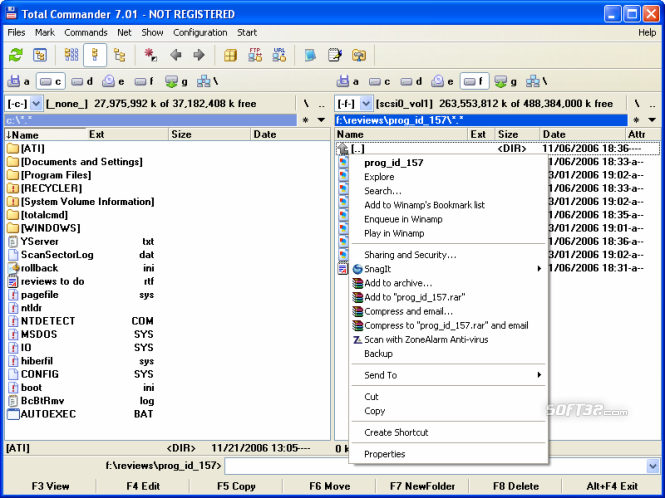Select network drive g in the right panel

click(506, 81)
